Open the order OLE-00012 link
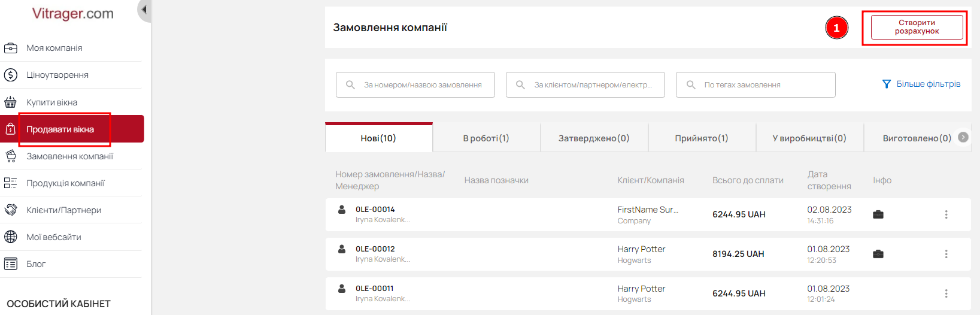 [375, 249]
